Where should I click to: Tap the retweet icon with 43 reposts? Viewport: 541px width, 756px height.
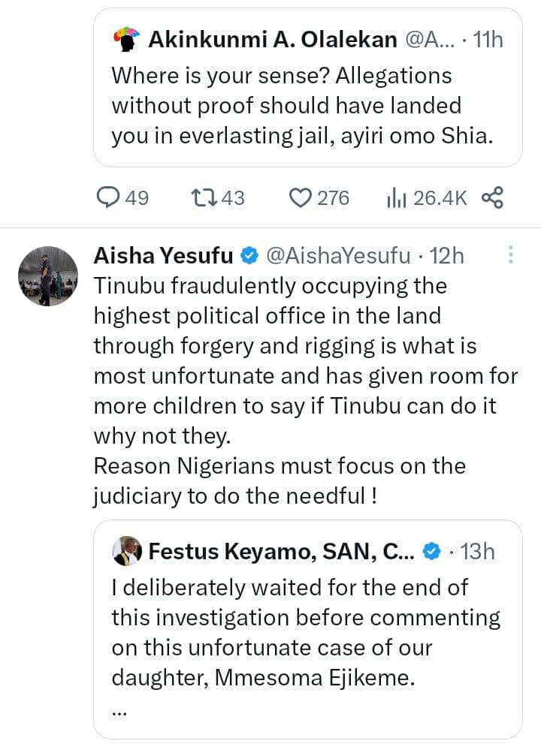tap(203, 197)
